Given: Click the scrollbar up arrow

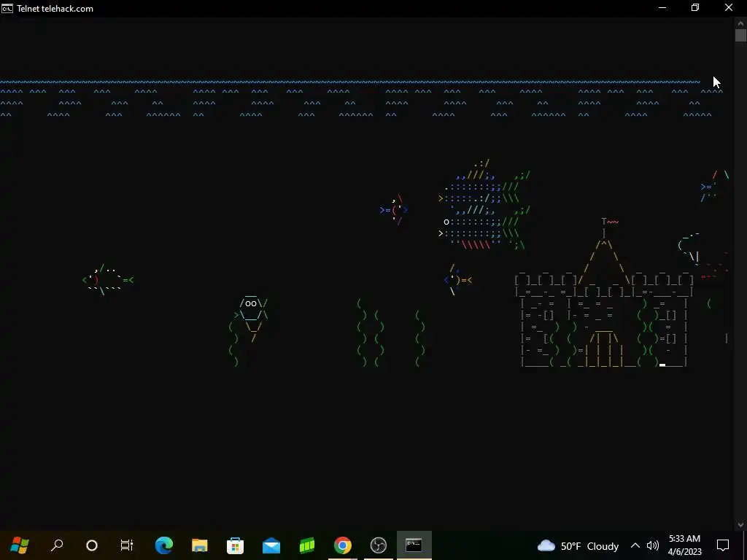Looking at the screenshot, I should point(740,23).
